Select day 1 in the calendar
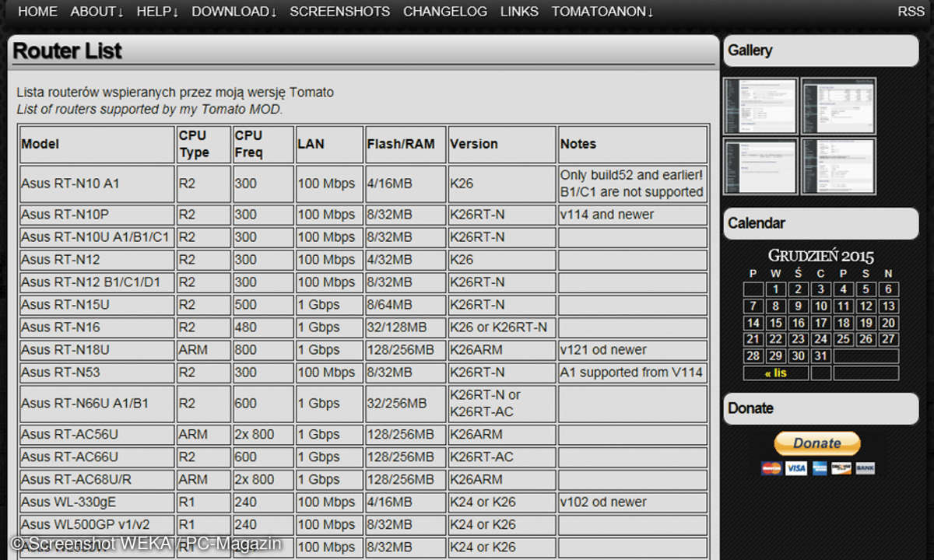 click(x=775, y=289)
